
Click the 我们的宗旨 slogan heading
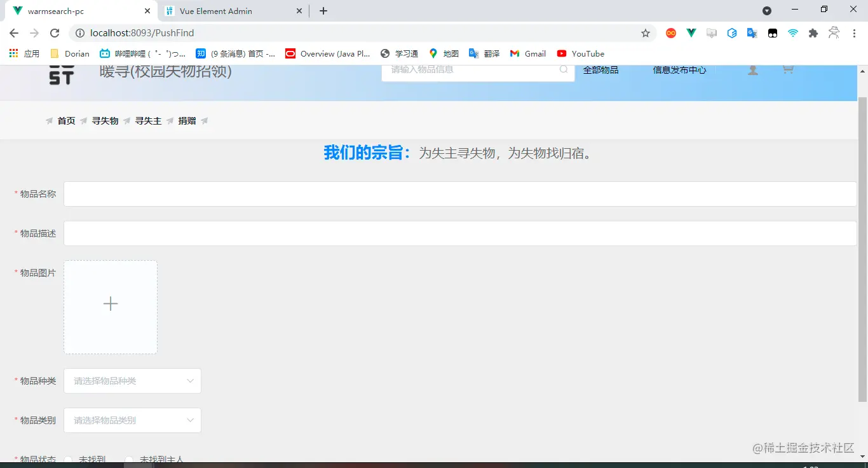(x=367, y=153)
